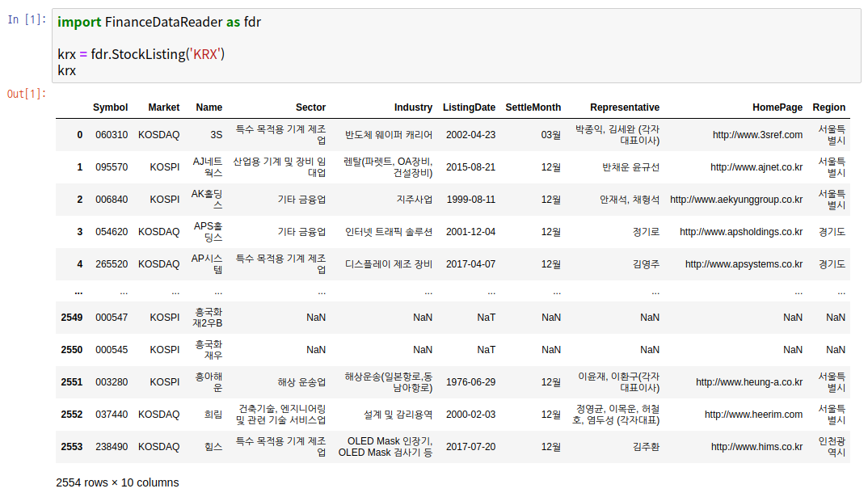Click name cell APS홀딩스
The image size is (868, 497).
pyautogui.click(x=209, y=232)
